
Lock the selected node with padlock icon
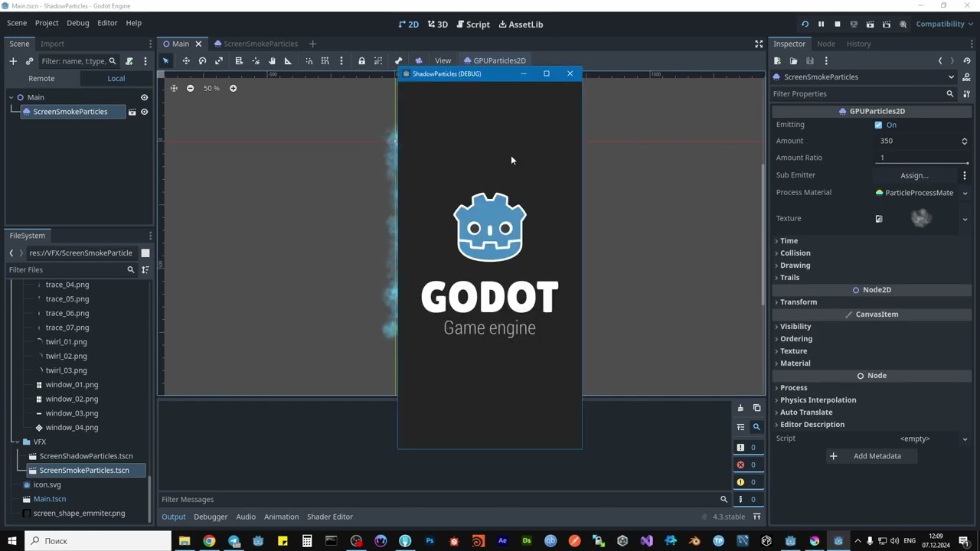tap(361, 60)
